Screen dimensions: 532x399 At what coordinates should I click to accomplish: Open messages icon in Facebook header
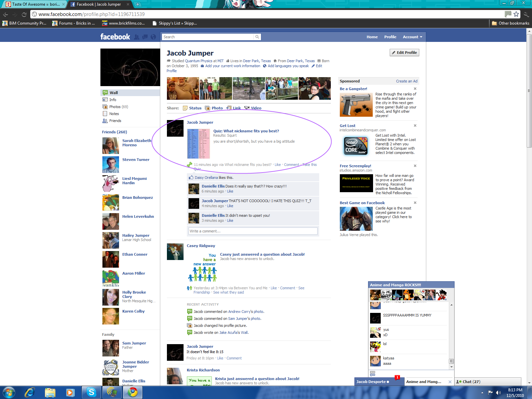[x=145, y=37]
